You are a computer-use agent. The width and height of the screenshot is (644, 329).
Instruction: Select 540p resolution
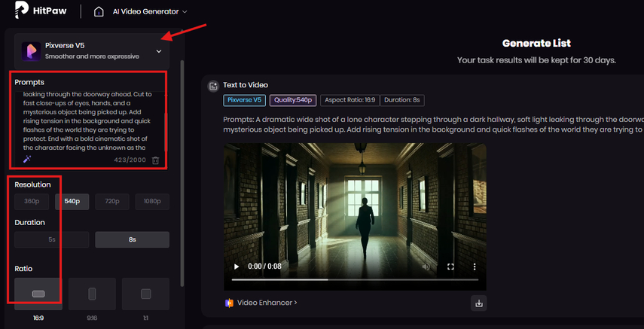[x=72, y=202]
